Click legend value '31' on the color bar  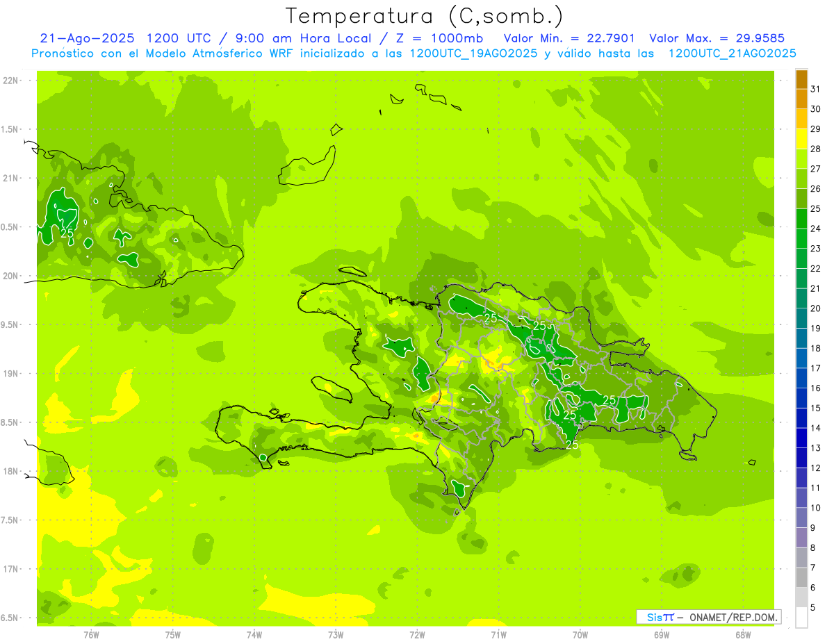(x=816, y=89)
